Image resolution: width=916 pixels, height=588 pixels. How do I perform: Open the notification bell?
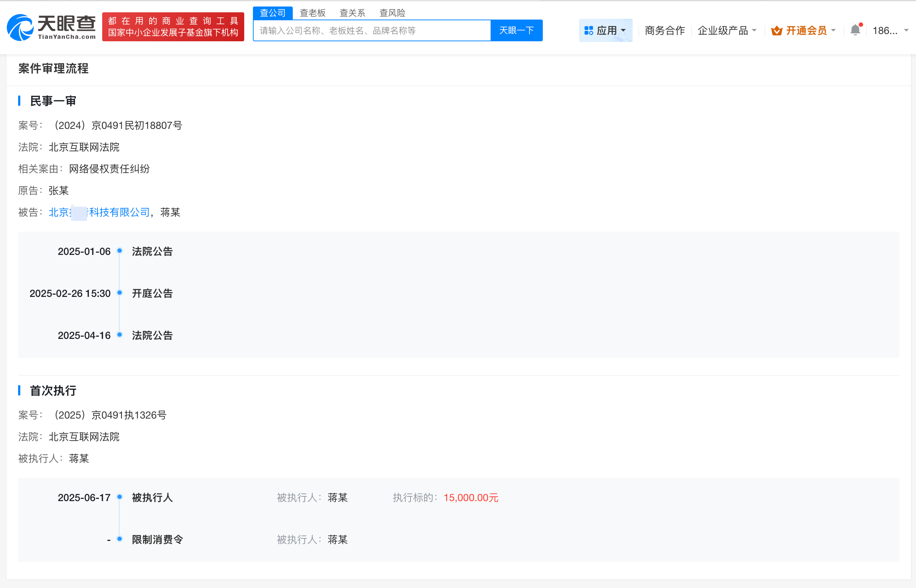coord(855,30)
